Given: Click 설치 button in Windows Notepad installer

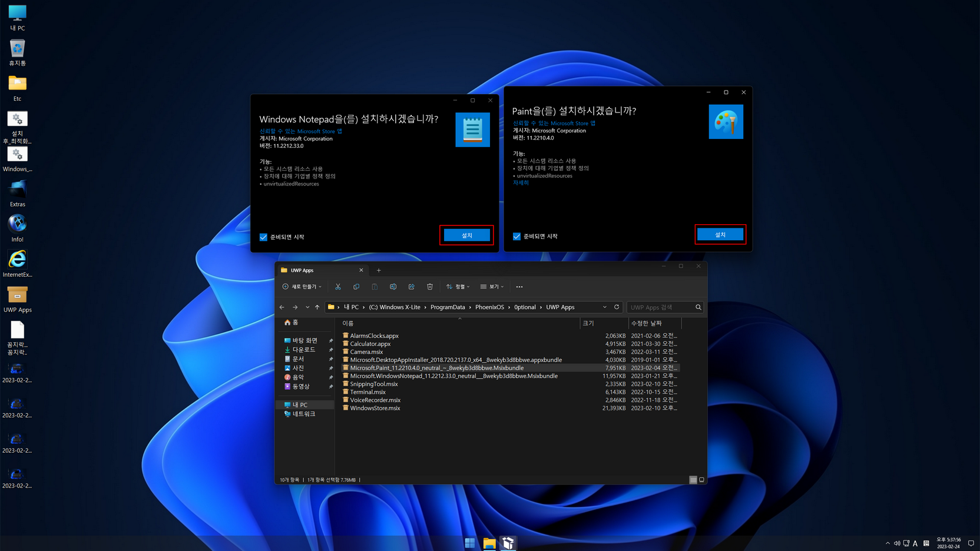Looking at the screenshot, I should pyautogui.click(x=466, y=235).
